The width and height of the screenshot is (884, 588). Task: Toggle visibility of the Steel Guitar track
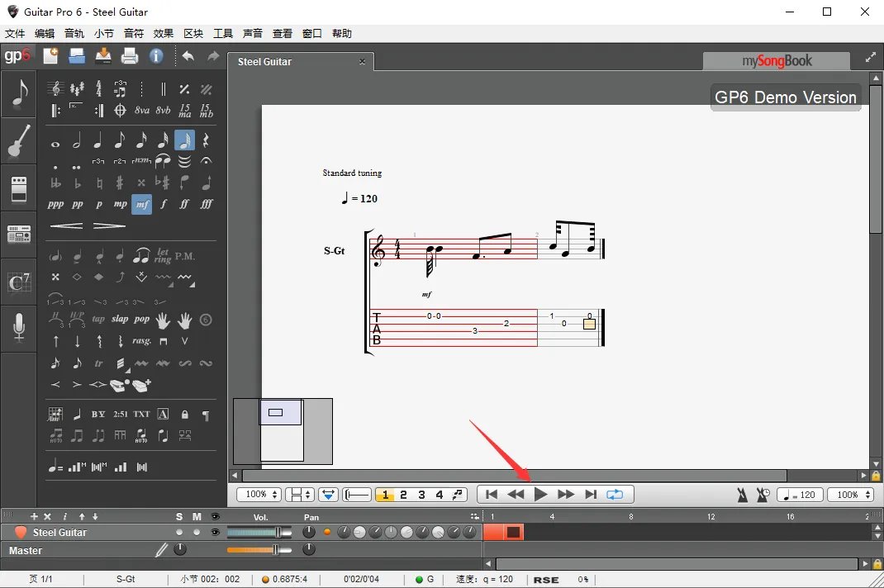coord(215,532)
